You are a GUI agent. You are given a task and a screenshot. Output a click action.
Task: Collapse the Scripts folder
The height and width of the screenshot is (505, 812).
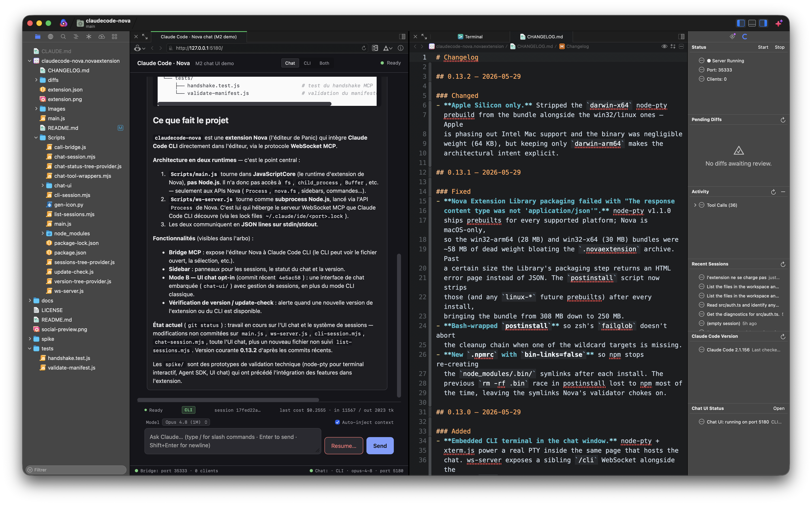(36, 137)
